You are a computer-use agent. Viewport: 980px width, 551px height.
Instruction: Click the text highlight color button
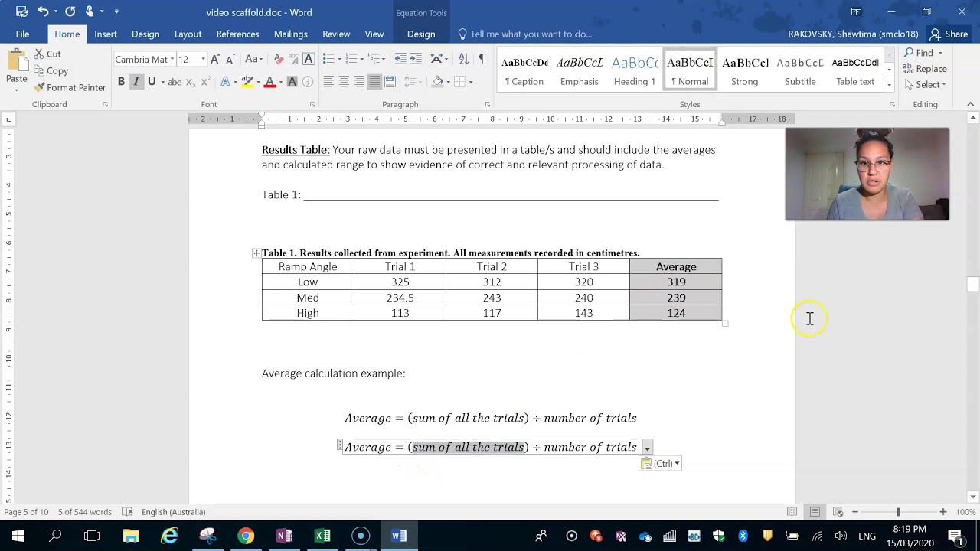tap(247, 82)
